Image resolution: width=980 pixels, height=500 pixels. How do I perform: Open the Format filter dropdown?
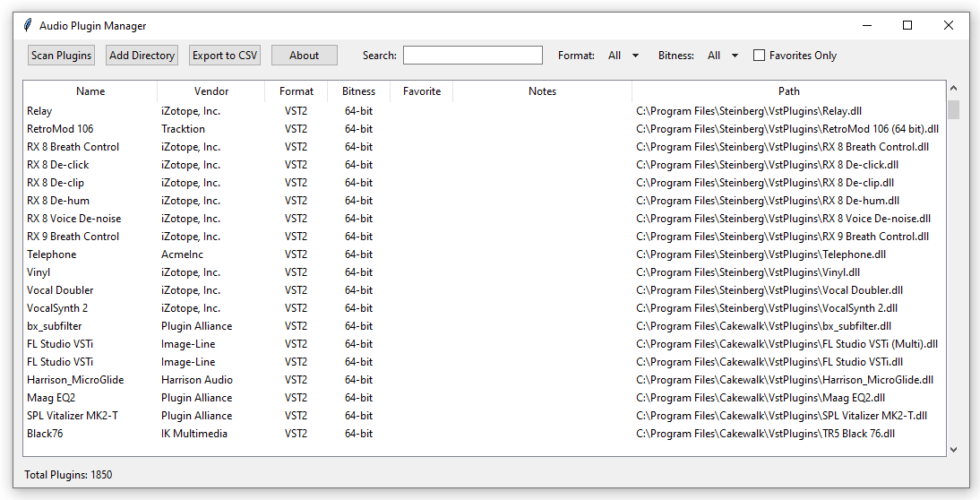(x=623, y=56)
